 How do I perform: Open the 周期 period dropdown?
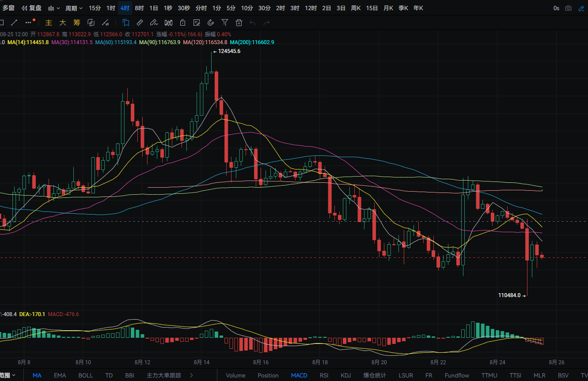pos(74,8)
